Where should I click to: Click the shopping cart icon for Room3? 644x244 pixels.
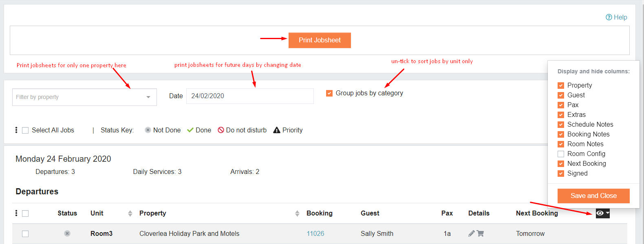(480, 233)
